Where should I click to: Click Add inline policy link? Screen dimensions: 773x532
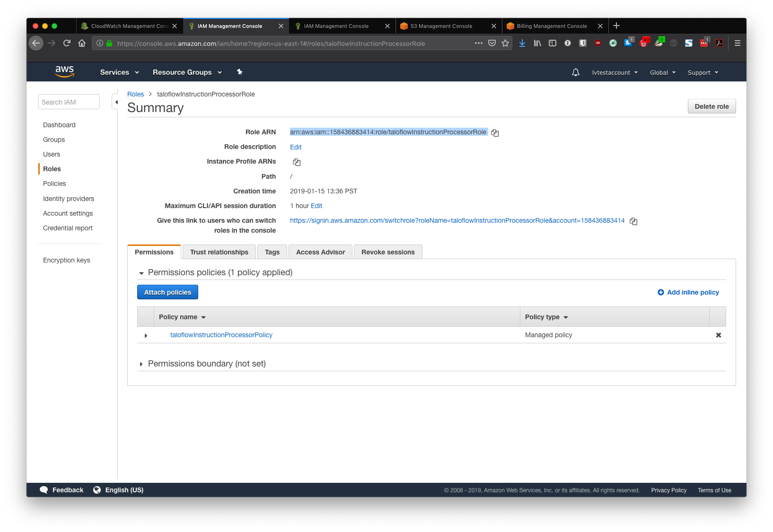(x=688, y=292)
